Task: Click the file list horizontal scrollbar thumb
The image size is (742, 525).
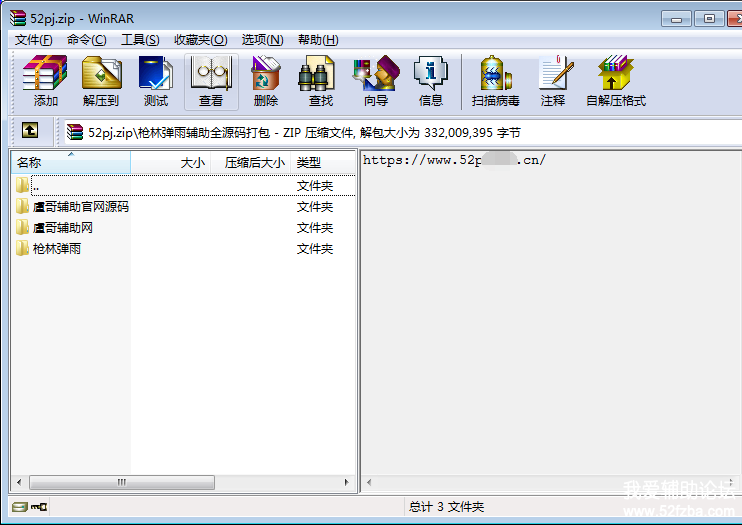Action: [x=122, y=482]
